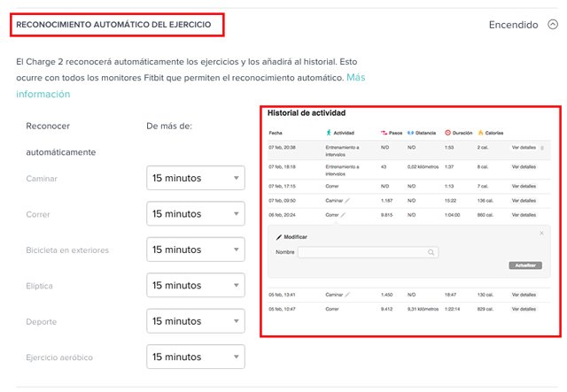Delete the 07 feb 20:38 entry trash icon
This screenshot has width=567, height=392.
pos(542,148)
